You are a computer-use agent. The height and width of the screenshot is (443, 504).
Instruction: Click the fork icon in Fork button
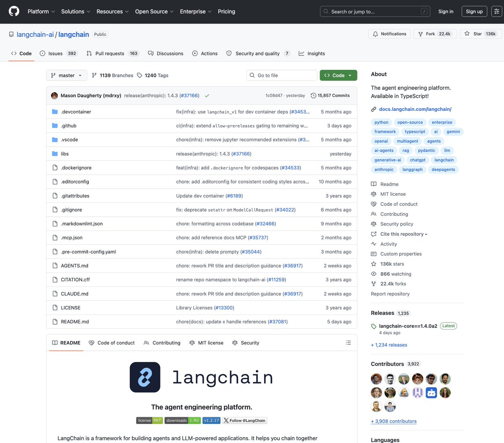pyautogui.click(x=420, y=34)
